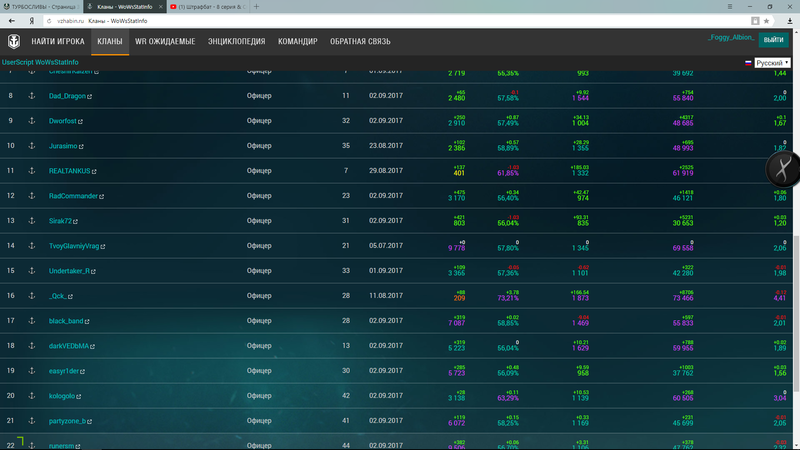Click the anchor icon in kologolo row
This screenshot has height=450, width=800.
[x=31, y=396]
